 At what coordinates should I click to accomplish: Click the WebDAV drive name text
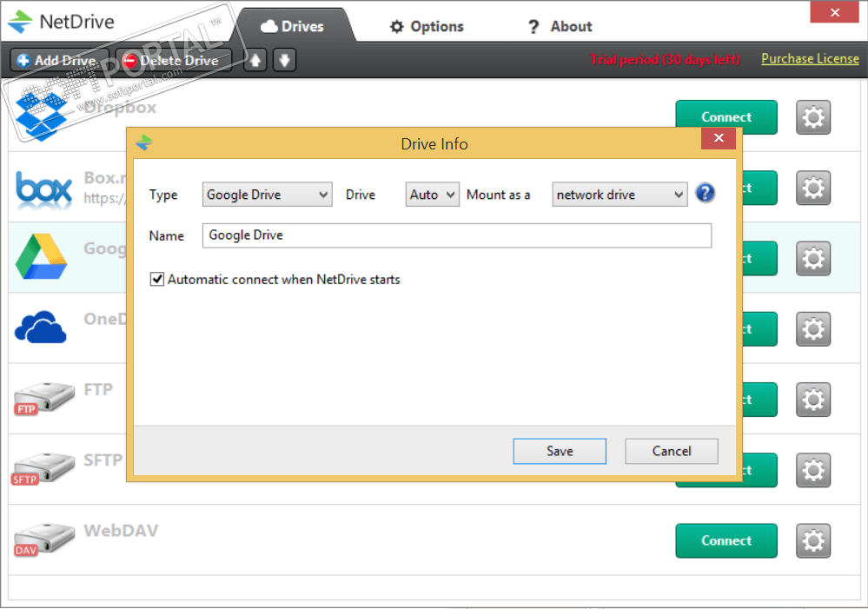pos(121,531)
